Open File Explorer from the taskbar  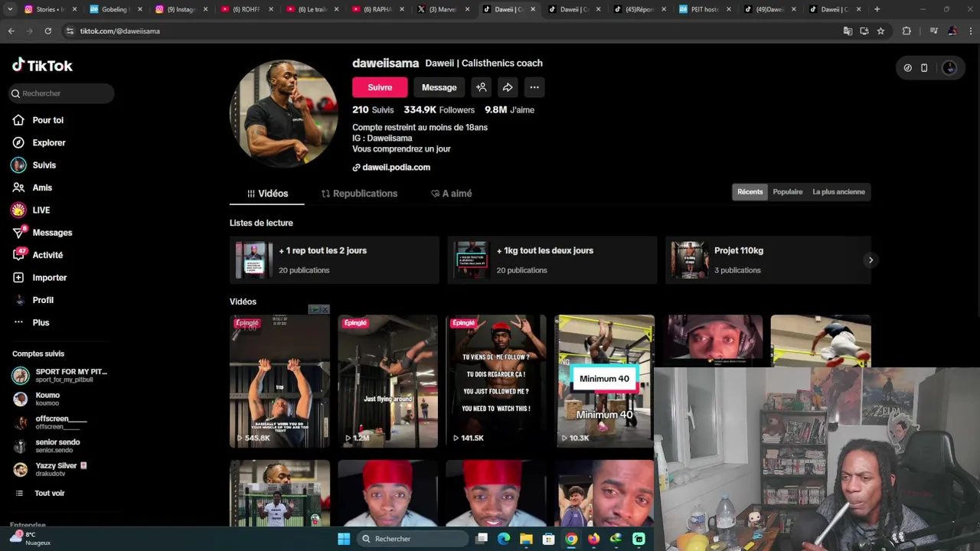(x=526, y=539)
